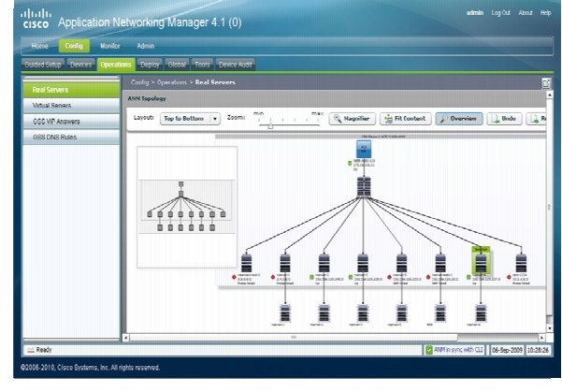Select the leftmost real server in upper row
Viewport: 562px width, 392px height.
tap(246, 263)
